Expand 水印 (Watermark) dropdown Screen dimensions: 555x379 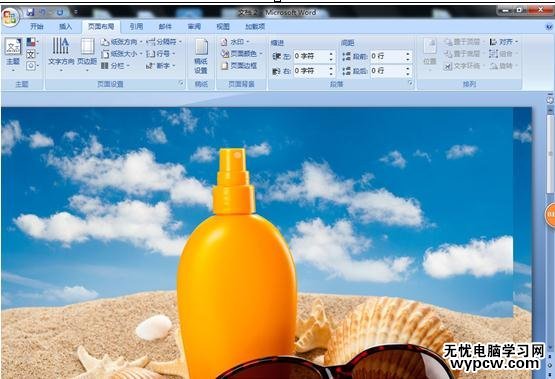tap(235, 42)
